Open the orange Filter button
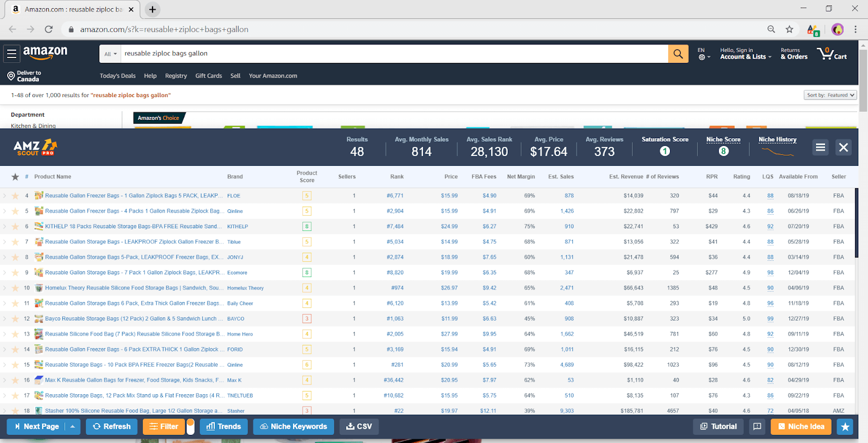This screenshot has width=868, height=443. point(164,427)
